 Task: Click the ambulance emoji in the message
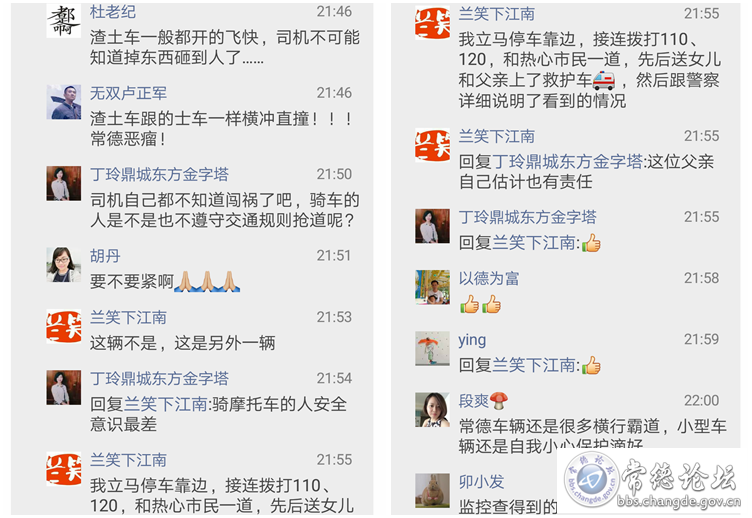coord(604,80)
